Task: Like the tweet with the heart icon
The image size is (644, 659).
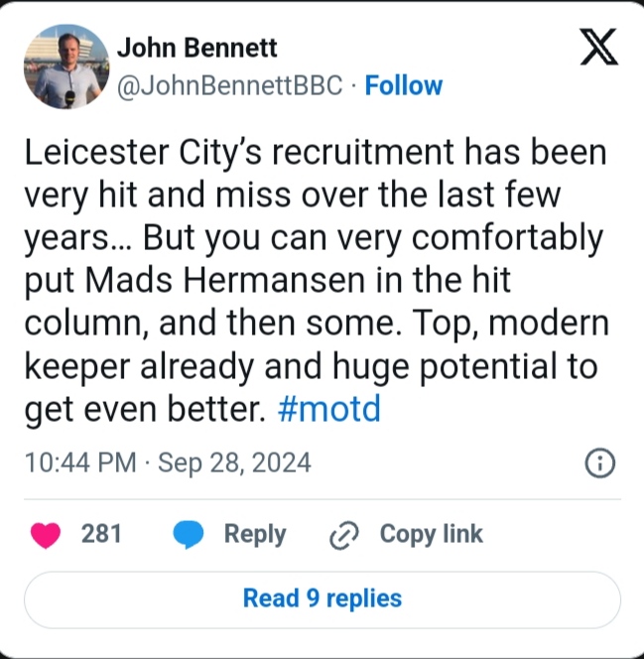Action: 45,535
